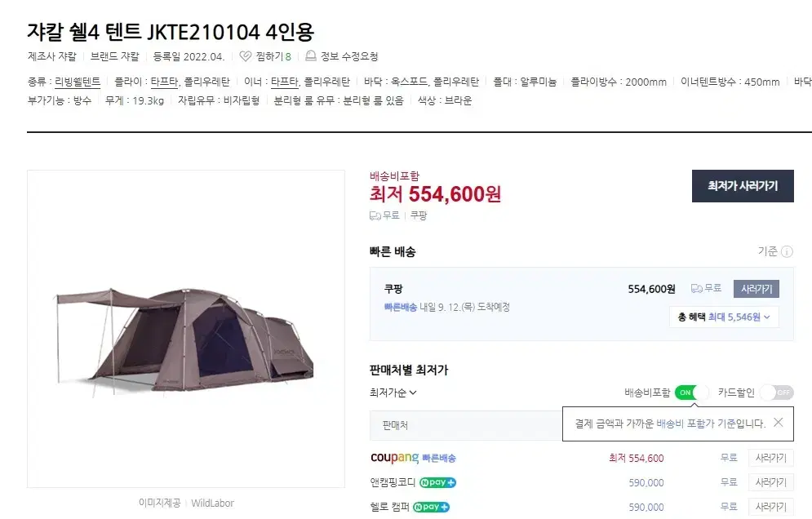
Task: Open the 최저가순 sort dropdown
Action: click(x=393, y=393)
